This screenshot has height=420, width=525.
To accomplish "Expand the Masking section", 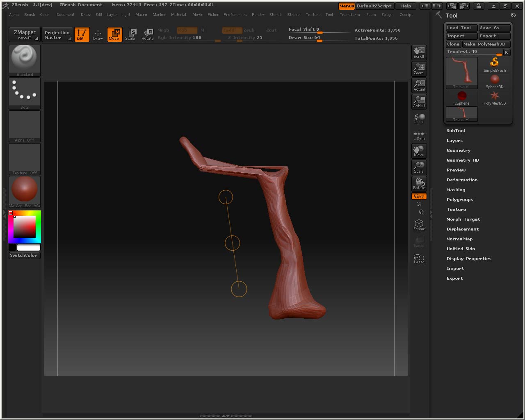I will tap(456, 190).
